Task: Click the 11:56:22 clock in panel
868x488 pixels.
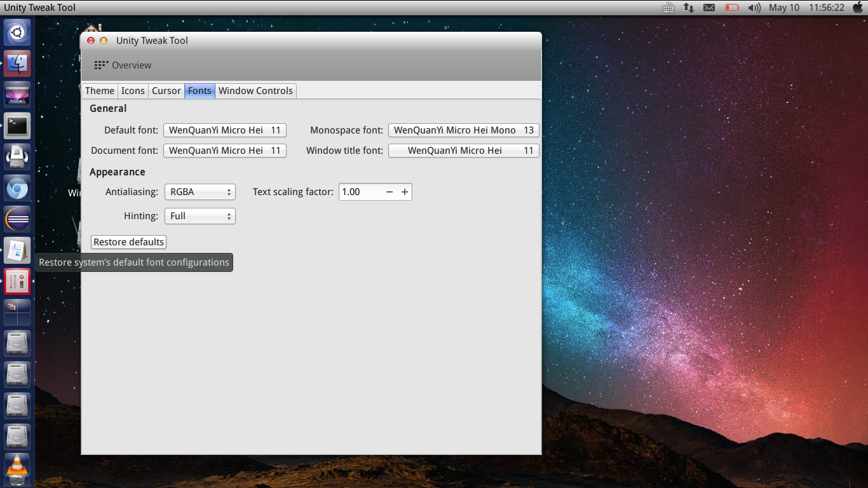Action: (827, 8)
